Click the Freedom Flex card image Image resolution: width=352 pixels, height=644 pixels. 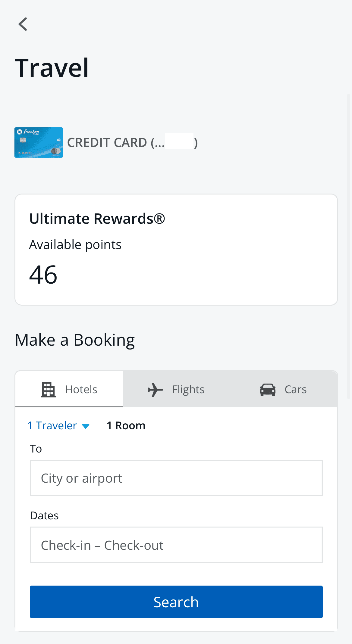tap(39, 142)
